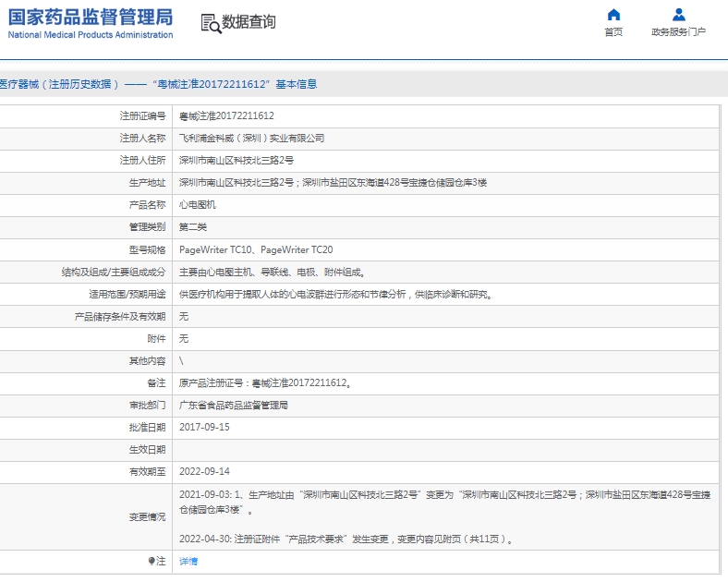Image resolution: width=728 pixels, height=582 pixels.
Task: Click the page title 医疗器械（注册历史数据）基本信息
Action: pos(158,84)
